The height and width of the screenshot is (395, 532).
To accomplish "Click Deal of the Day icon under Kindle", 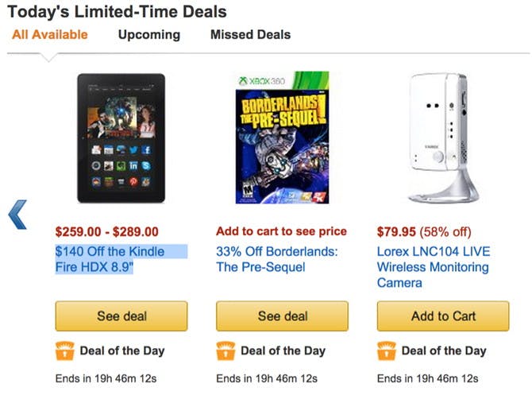I will click(x=64, y=350).
